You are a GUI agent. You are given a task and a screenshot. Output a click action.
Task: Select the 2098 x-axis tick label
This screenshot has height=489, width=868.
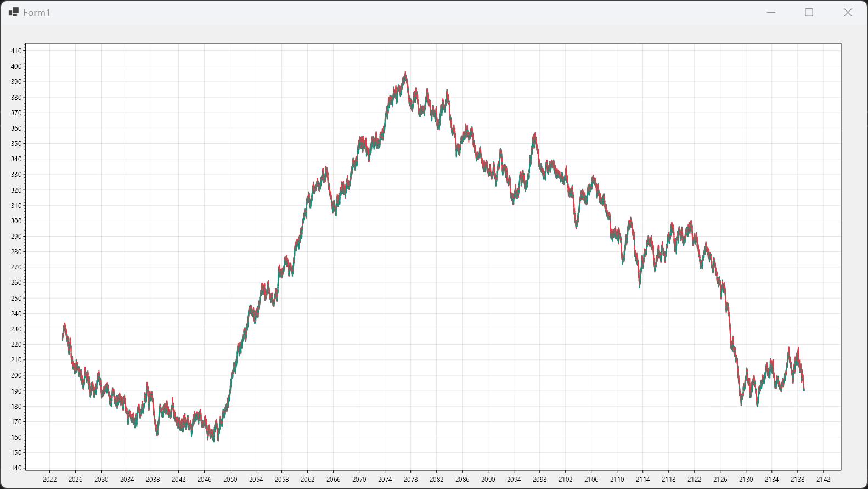click(540, 479)
